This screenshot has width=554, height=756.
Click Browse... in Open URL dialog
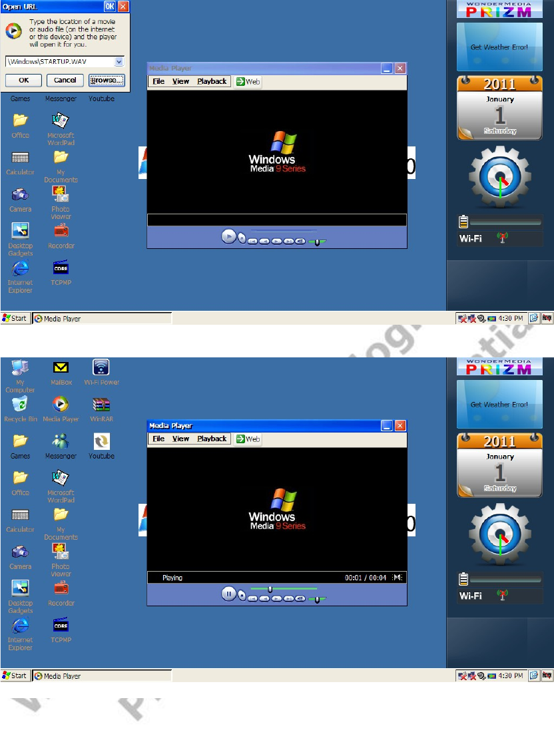tap(107, 81)
